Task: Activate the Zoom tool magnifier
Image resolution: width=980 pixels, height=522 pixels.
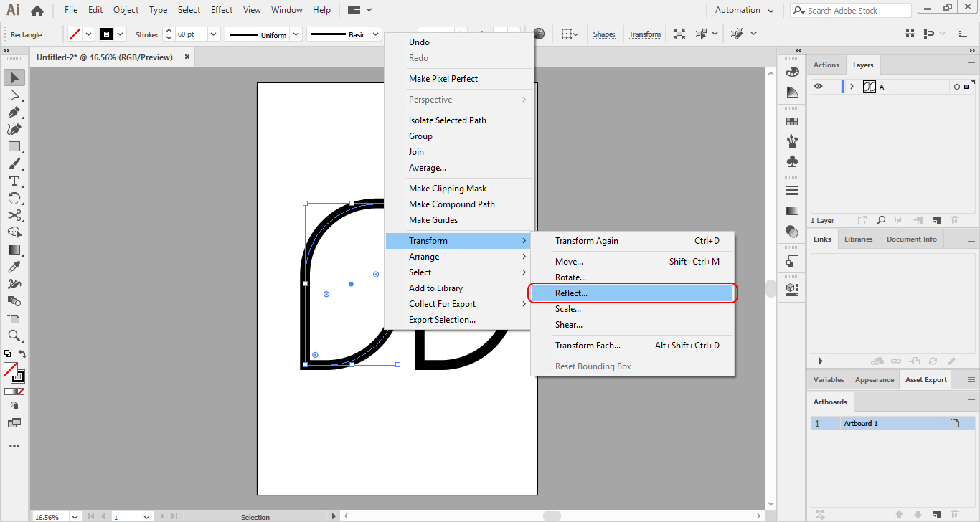Action: point(14,336)
